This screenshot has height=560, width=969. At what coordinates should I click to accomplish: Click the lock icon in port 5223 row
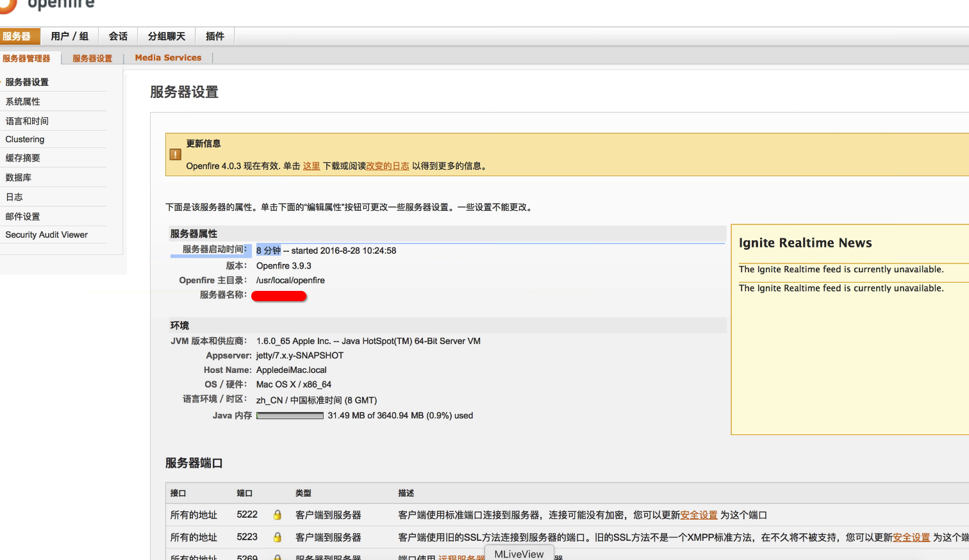(x=277, y=537)
